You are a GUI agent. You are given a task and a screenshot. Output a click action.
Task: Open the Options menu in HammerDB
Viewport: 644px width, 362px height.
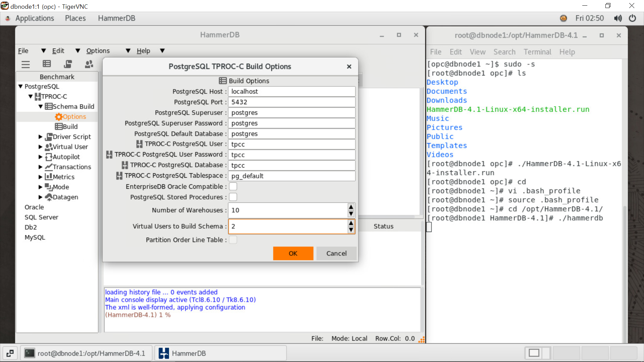tap(98, 51)
